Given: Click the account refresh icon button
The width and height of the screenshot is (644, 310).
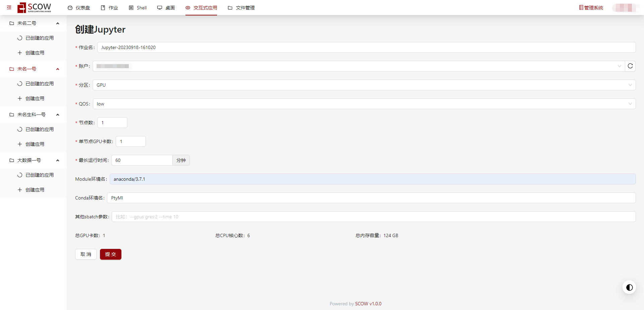Looking at the screenshot, I should click(x=630, y=66).
